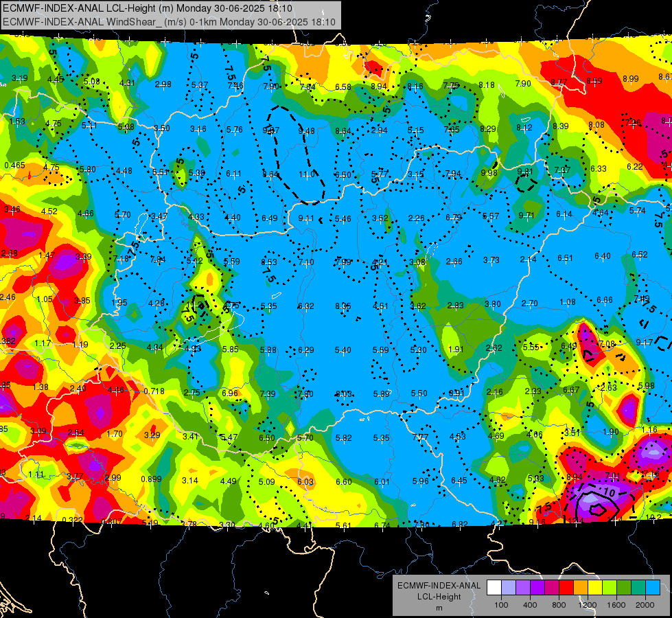The image size is (672, 618).
Task: Select the bright blue legend color swatch
Action: pyautogui.click(x=653, y=588)
